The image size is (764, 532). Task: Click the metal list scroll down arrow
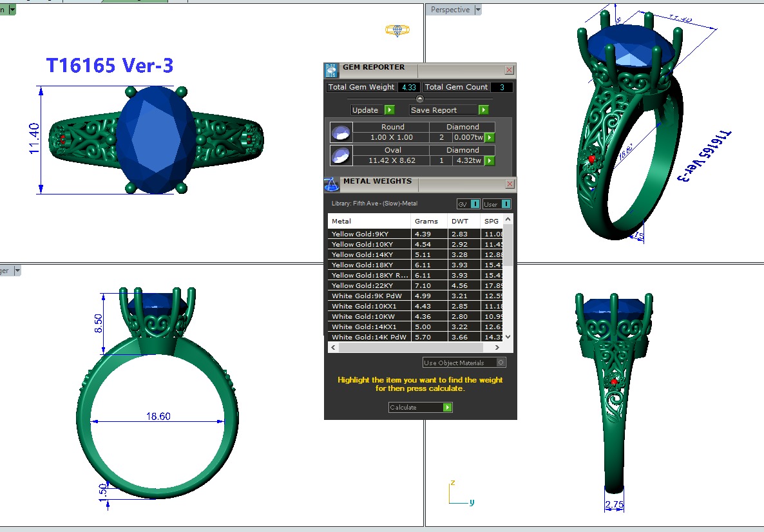point(508,337)
